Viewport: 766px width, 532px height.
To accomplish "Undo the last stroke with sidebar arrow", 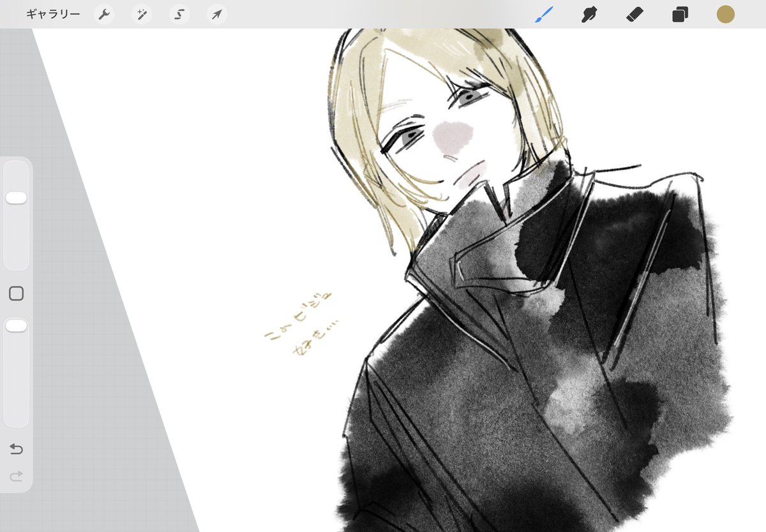I will [17, 450].
